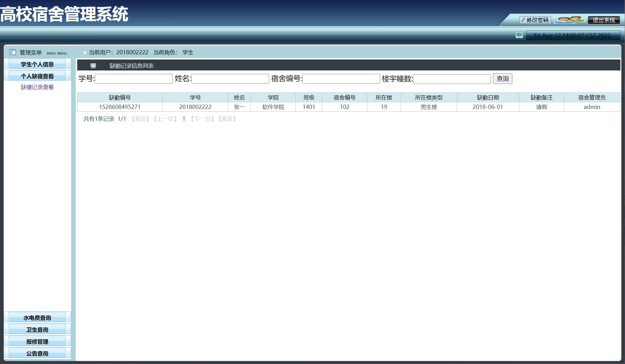Image resolution: width=625 pixels, height=364 pixels.
Task: Click the 楼宇幢数 input field
Action: (451, 79)
